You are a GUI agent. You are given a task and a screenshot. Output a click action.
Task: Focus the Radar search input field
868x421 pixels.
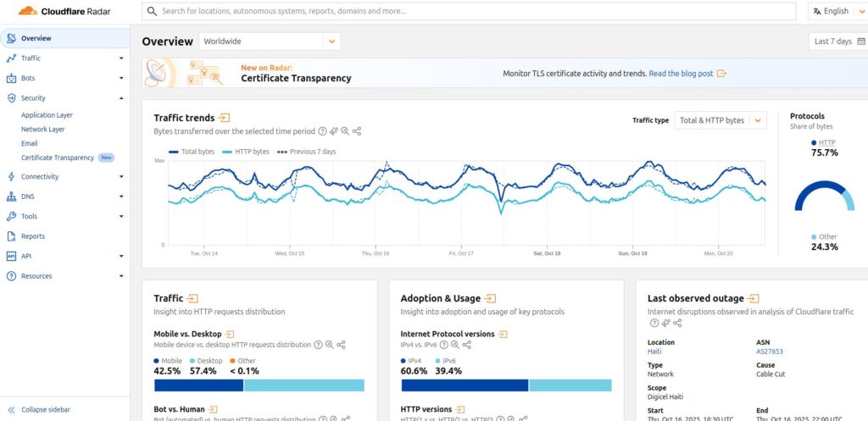469,11
